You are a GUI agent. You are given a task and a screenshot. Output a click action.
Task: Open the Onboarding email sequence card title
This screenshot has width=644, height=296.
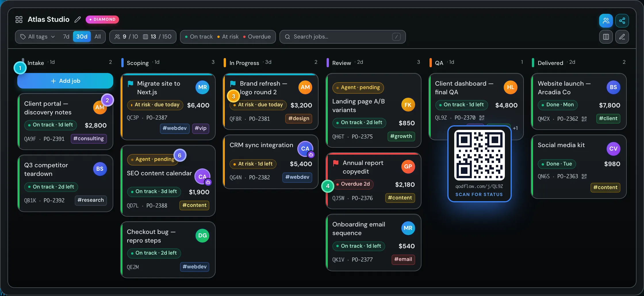[x=359, y=229]
